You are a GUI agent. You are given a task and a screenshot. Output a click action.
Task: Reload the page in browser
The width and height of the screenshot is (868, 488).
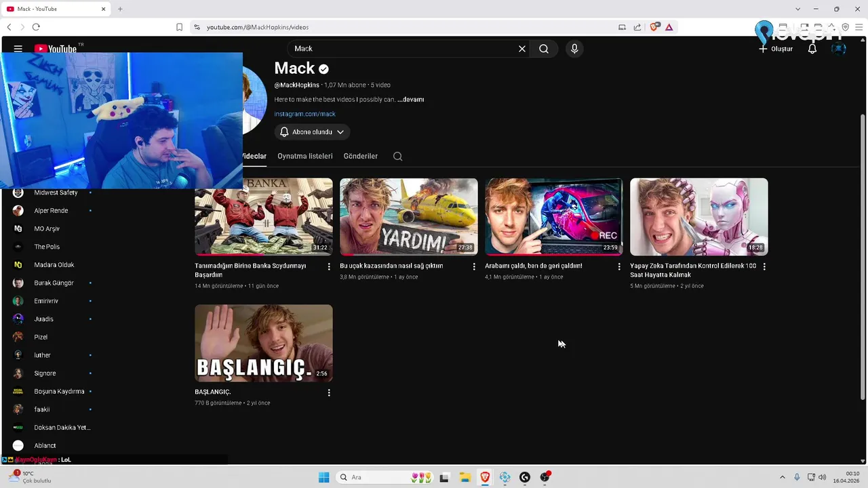point(36,27)
